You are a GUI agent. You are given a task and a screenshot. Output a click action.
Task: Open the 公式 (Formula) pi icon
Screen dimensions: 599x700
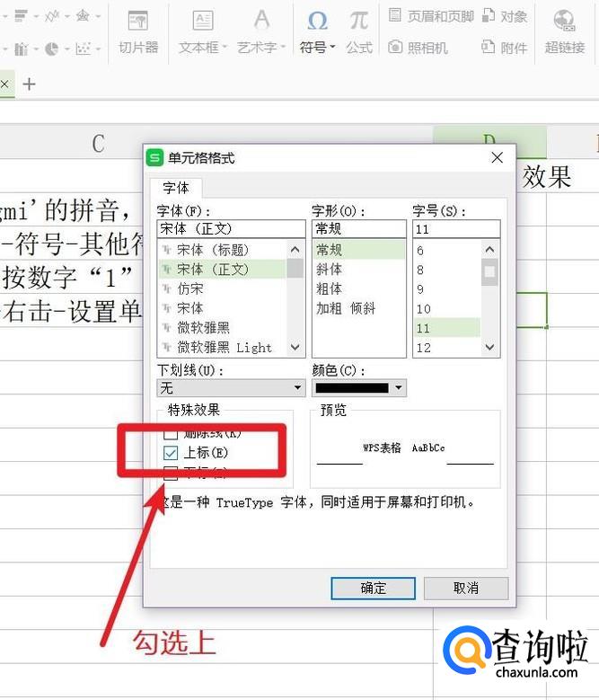pos(359,20)
